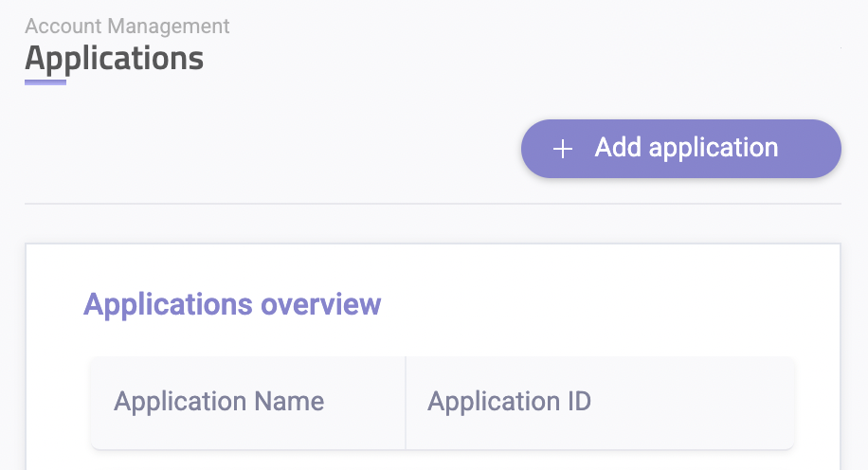868x470 pixels.
Task: Click the "ID" text in the table header
Action: click(x=578, y=401)
